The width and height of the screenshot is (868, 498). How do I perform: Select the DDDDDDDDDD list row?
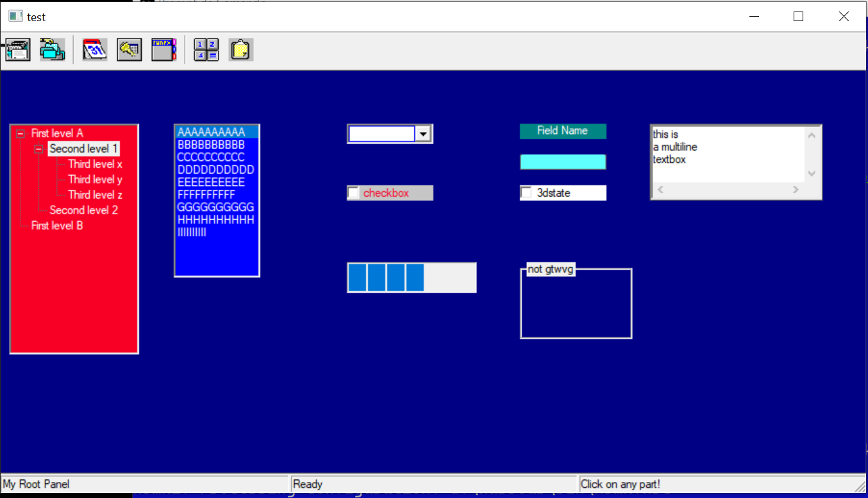point(217,170)
